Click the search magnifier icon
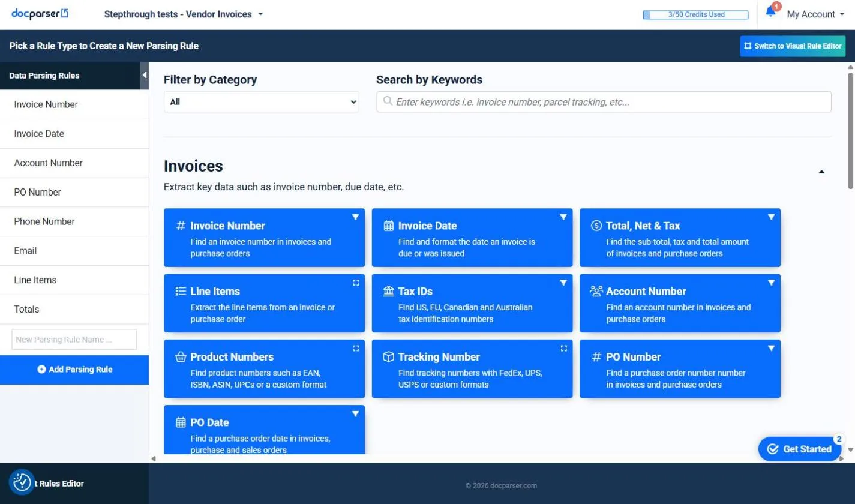 point(388,101)
